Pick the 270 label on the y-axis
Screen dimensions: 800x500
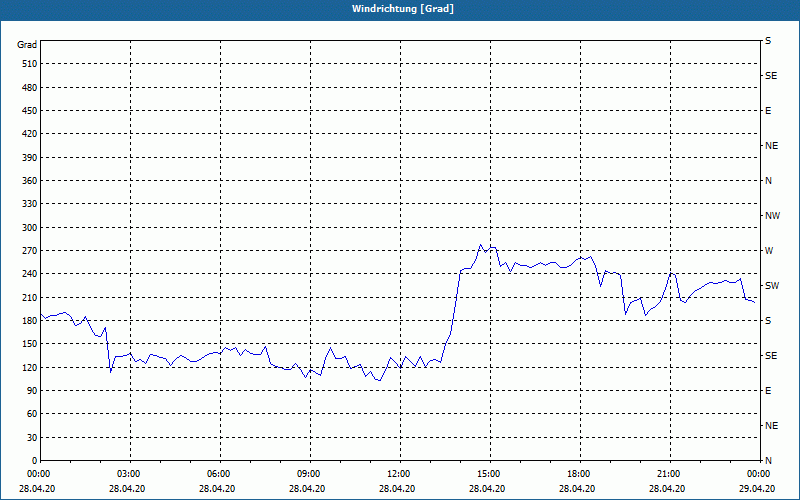pyautogui.click(x=30, y=251)
